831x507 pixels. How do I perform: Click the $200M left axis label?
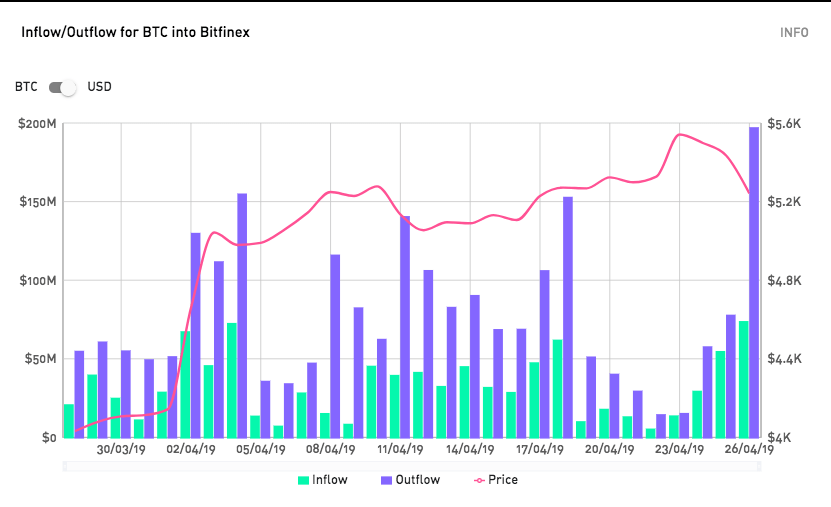coord(37,124)
